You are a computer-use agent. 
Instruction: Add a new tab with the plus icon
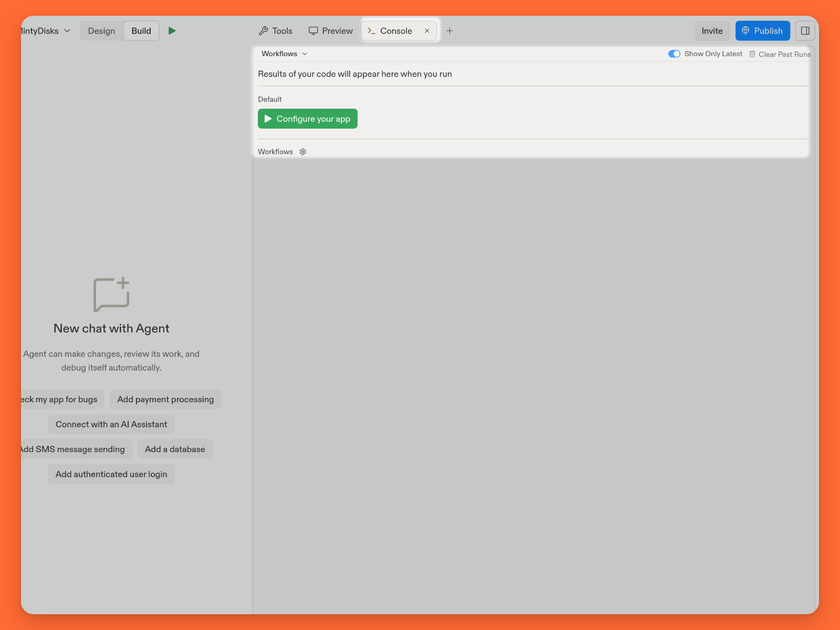point(450,31)
